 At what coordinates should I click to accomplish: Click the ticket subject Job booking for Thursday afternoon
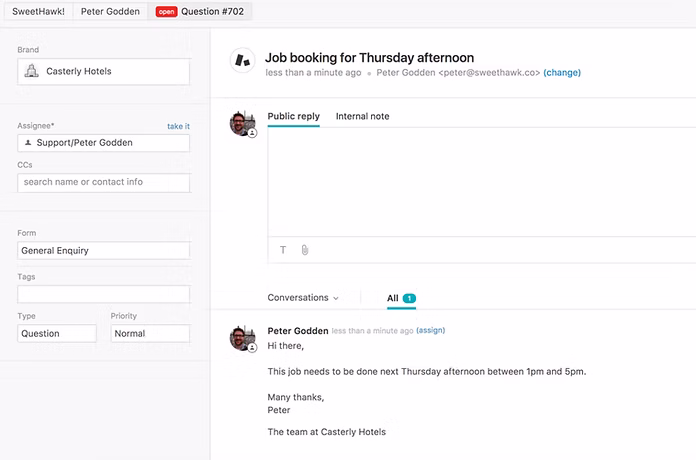tap(369, 58)
